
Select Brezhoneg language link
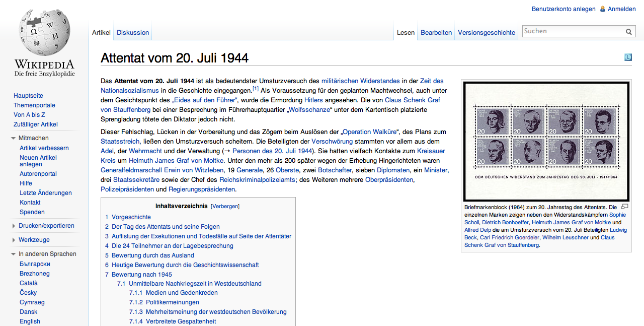(35, 274)
